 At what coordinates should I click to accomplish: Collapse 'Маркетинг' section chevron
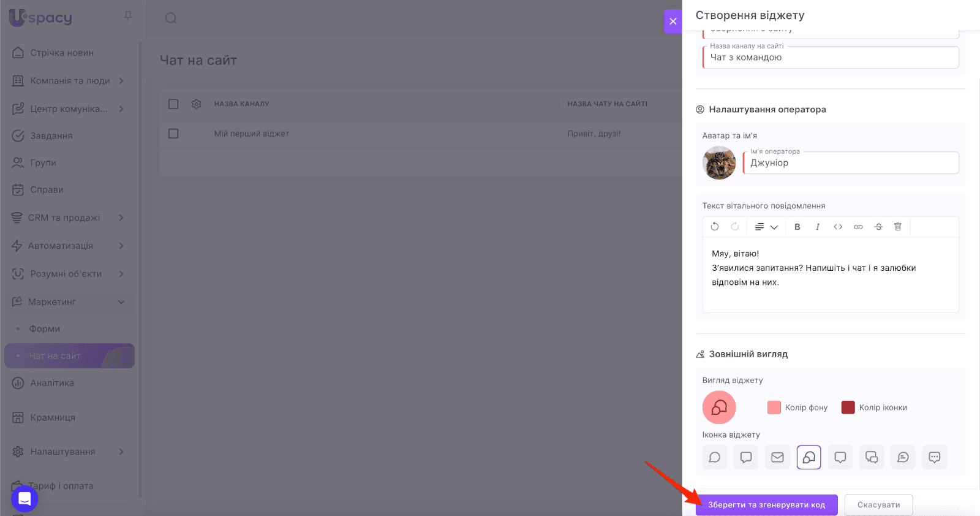121,302
